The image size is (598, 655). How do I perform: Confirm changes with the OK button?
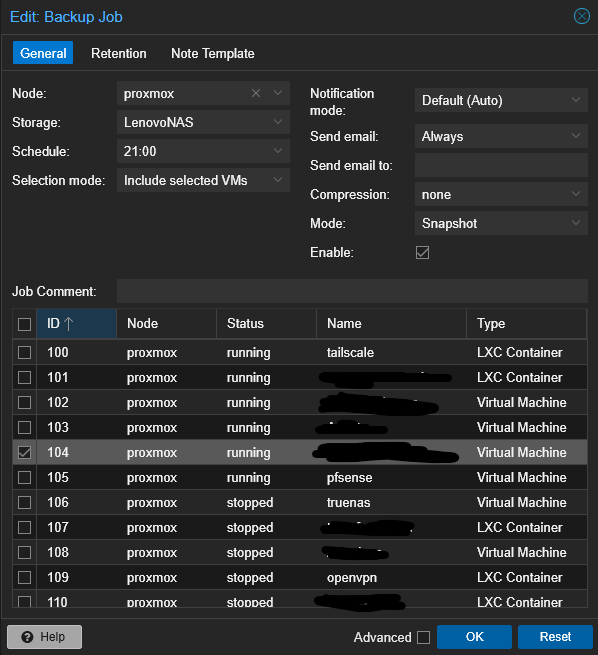[474, 637]
